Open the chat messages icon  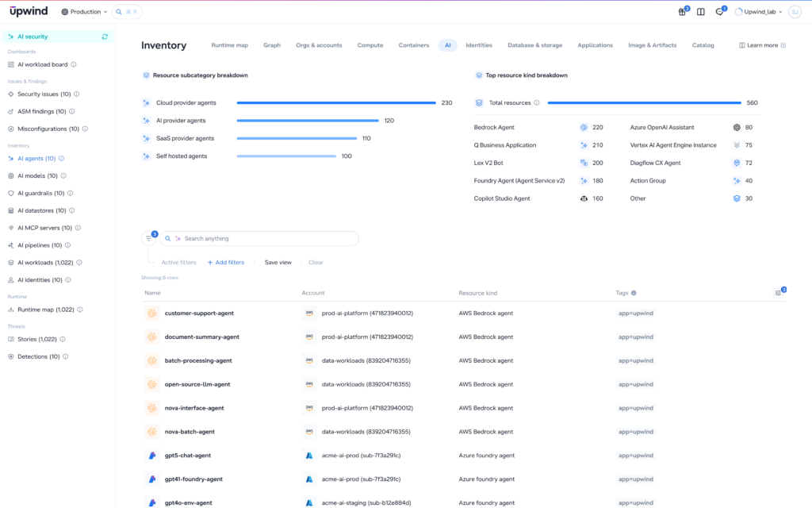(720, 12)
